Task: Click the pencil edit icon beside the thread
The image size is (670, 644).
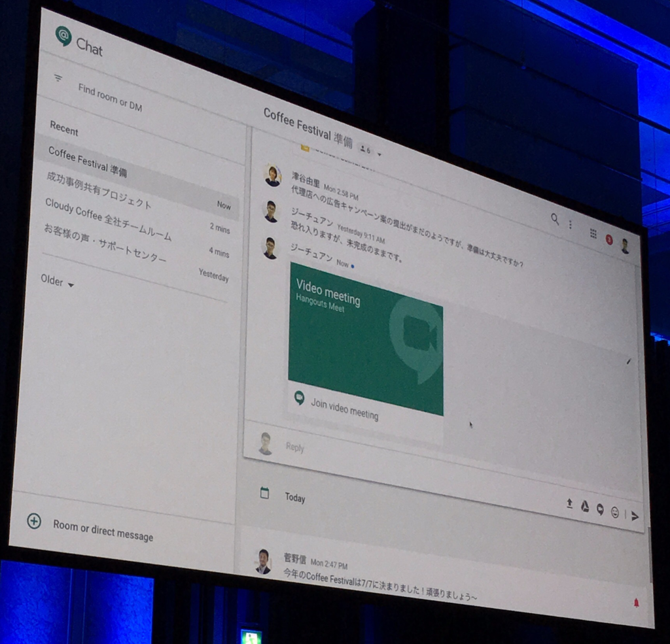Action: coord(629,362)
